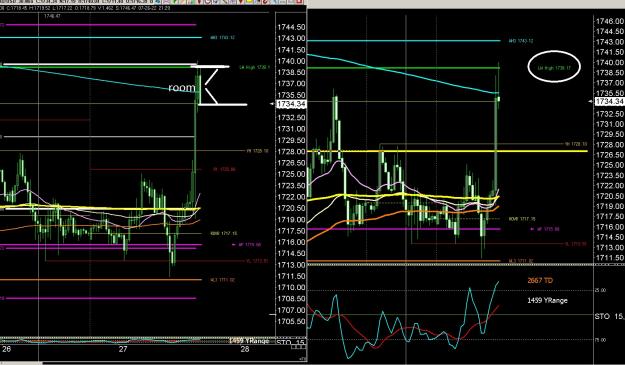This screenshot has height=365, width=625.
Task: Click the 25.00 stochastic scale label
Action: pyautogui.click(x=600, y=290)
